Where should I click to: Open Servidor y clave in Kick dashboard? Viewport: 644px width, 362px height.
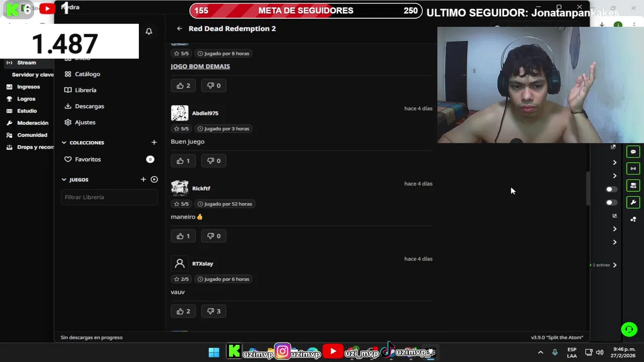click(32, 75)
